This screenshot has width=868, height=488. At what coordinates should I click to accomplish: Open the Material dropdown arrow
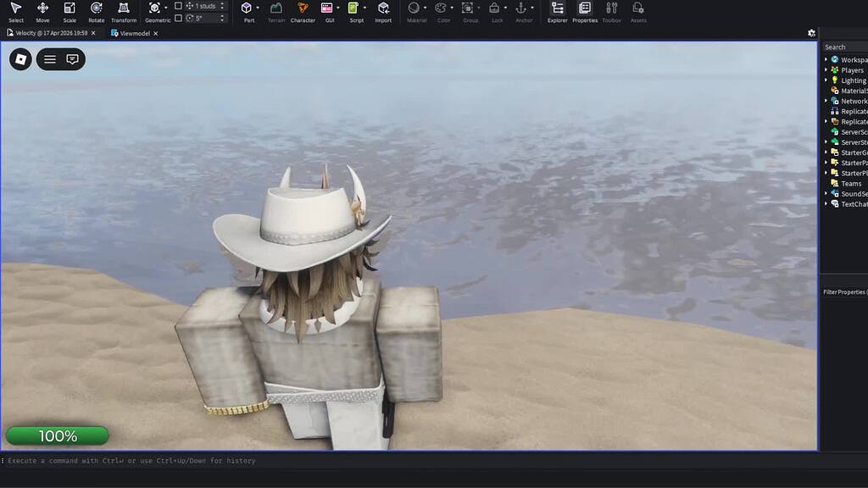point(426,8)
